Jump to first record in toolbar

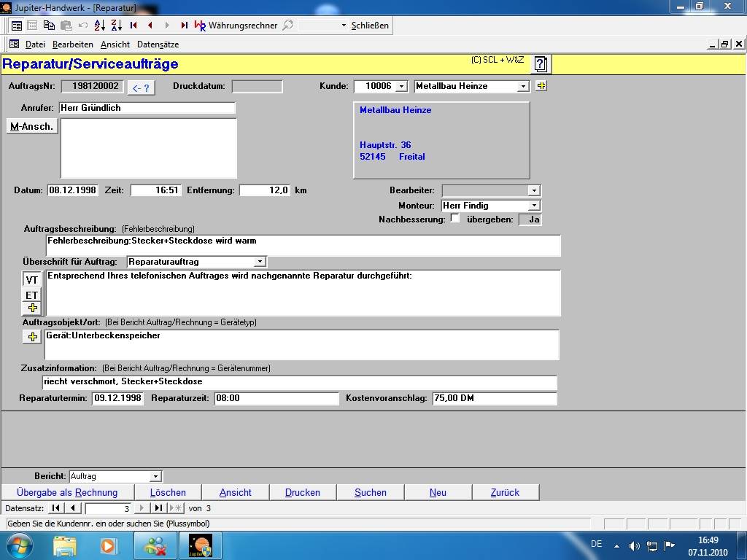133,25
